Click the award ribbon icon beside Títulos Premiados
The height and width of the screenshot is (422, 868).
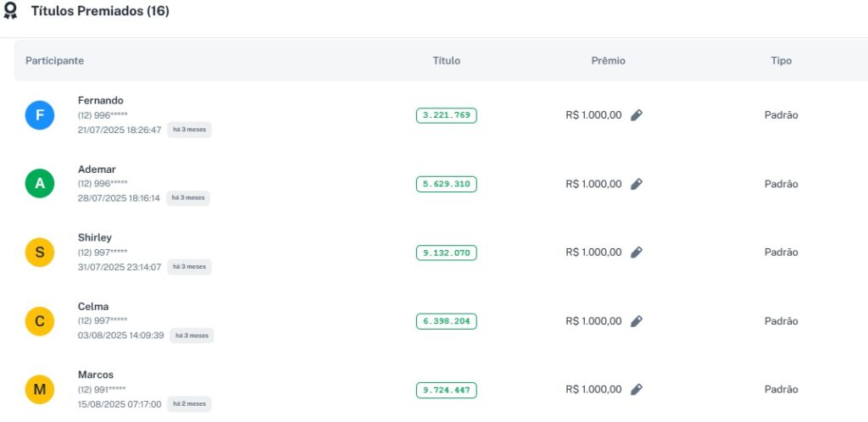coord(10,12)
